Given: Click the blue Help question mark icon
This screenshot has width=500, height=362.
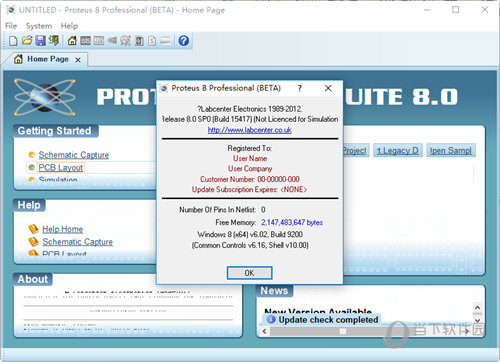Looking at the screenshot, I should click(x=184, y=41).
